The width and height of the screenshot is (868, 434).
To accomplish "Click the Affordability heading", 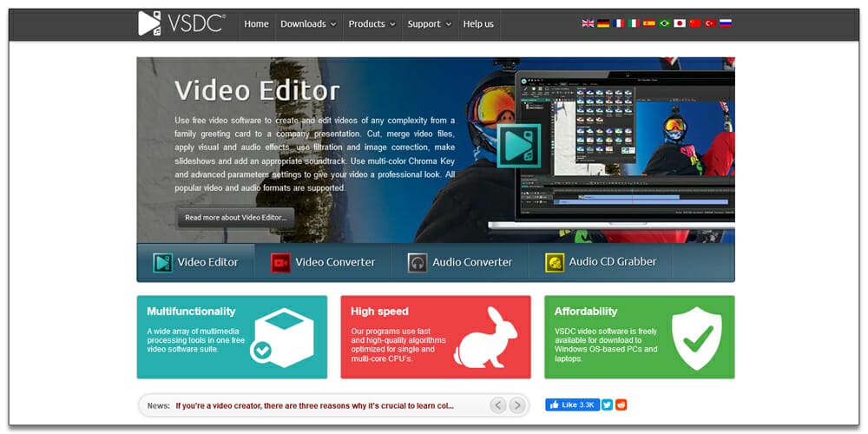I will pos(586,311).
